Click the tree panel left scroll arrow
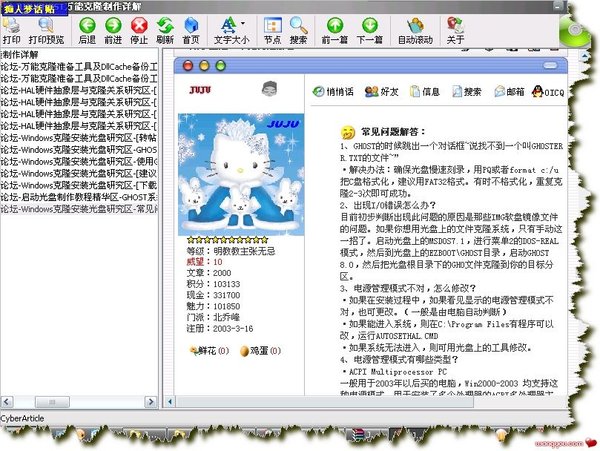Screen dimensions: 600x451 tap(7, 402)
